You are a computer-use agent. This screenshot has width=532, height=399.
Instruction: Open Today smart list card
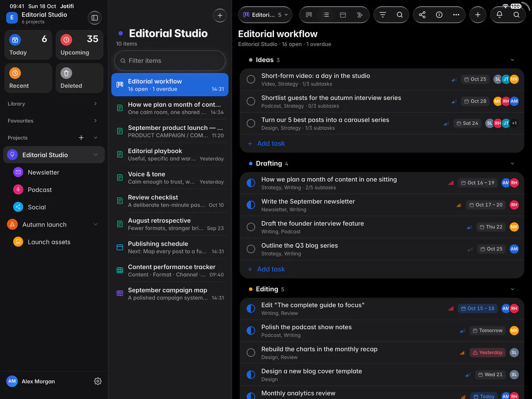28,45
